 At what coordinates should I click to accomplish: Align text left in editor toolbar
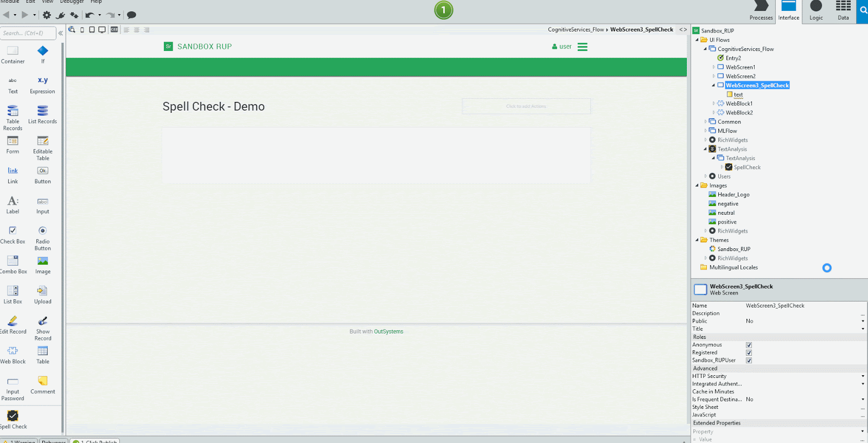click(126, 30)
